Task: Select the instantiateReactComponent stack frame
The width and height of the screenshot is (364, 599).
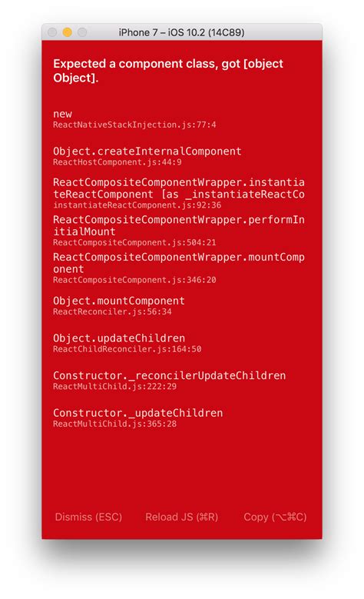Action: (x=179, y=193)
